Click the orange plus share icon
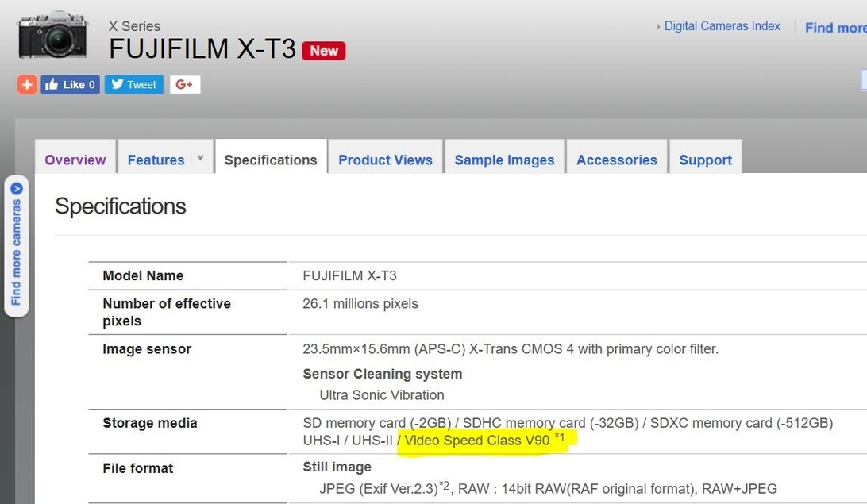The image size is (867, 504). pos(27,85)
